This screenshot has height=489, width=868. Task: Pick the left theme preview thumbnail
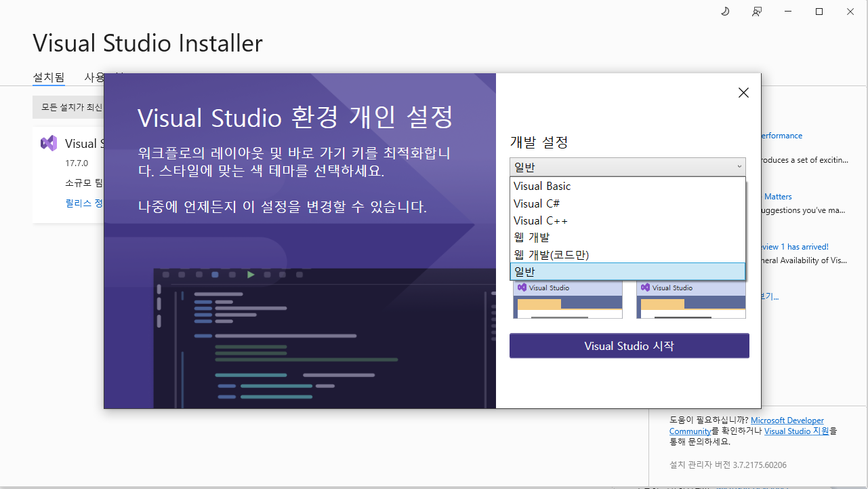pos(568,300)
